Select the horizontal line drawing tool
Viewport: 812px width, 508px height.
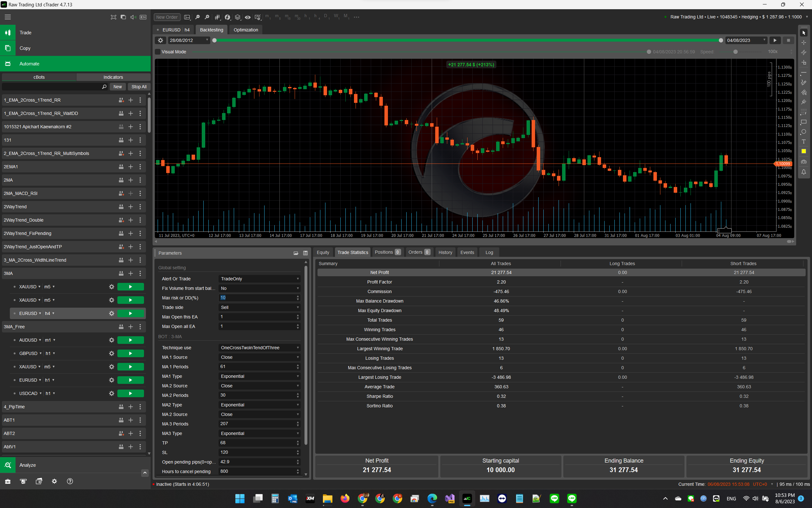click(804, 73)
